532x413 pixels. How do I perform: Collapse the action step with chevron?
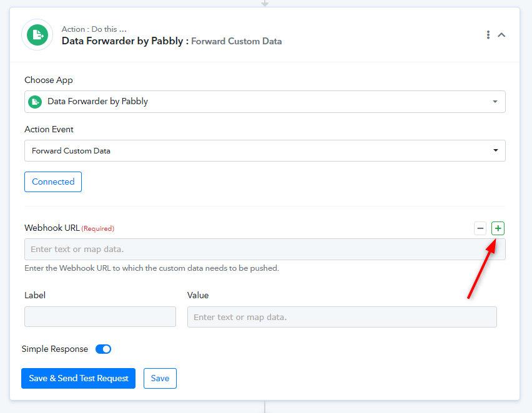coord(501,34)
